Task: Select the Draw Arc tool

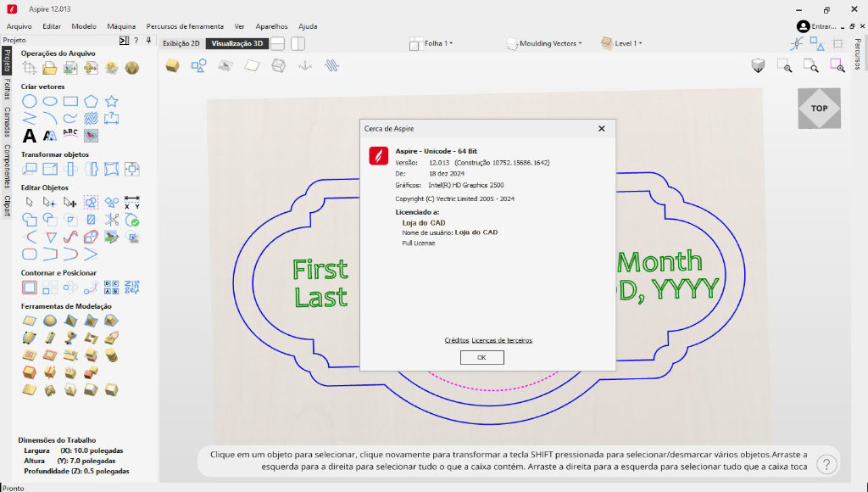Action: pos(50,118)
